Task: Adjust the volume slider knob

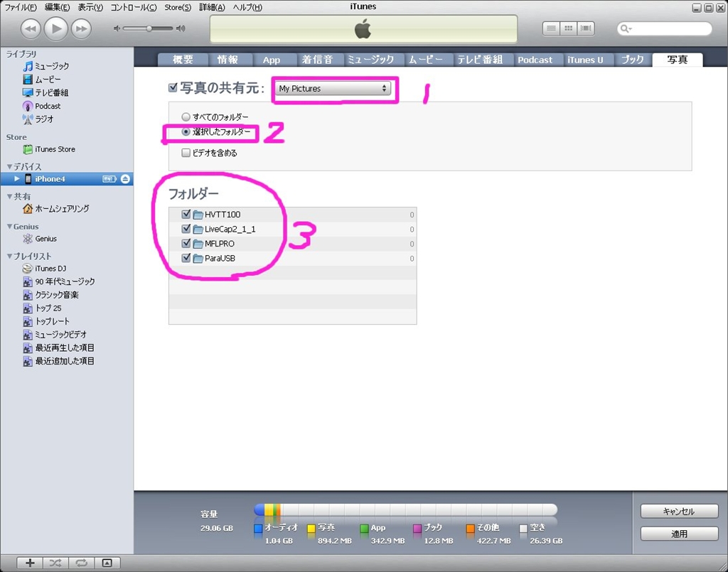Action: pos(149,28)
